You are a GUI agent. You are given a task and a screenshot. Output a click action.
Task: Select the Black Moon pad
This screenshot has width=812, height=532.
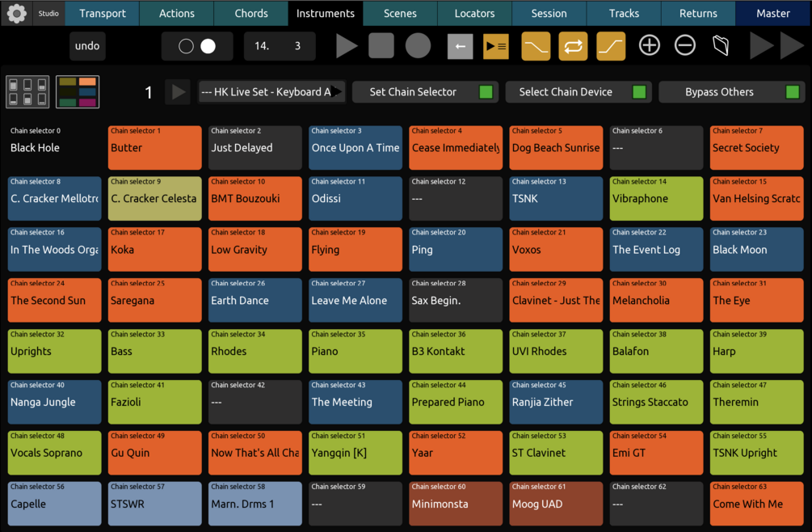(x=756, y=249)
